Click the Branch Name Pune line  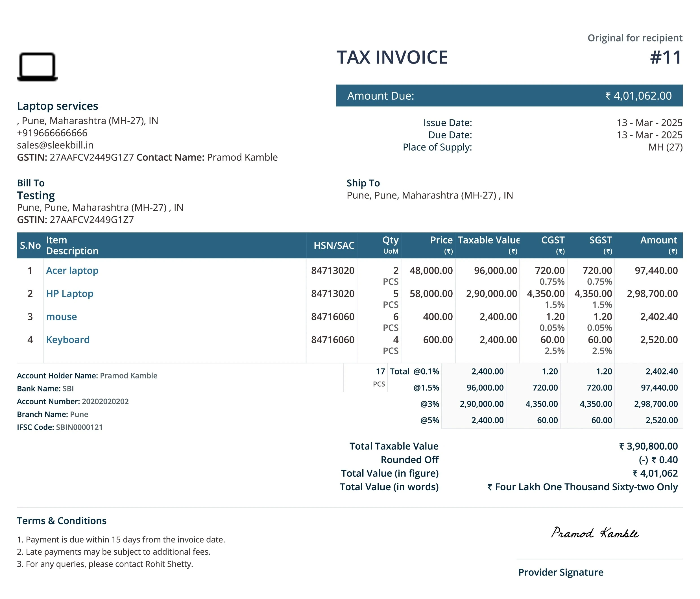coord(52,415)
